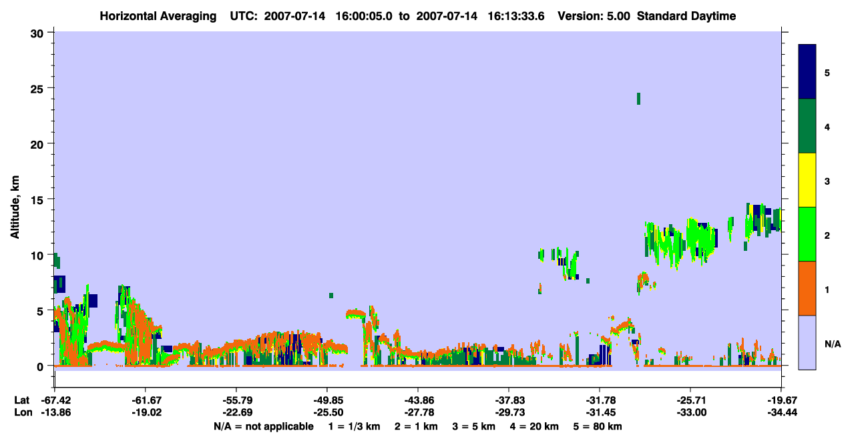The width and height of the screenshot is (868, 445).
Task: Click longitude value -29.73
Action: 509,413
